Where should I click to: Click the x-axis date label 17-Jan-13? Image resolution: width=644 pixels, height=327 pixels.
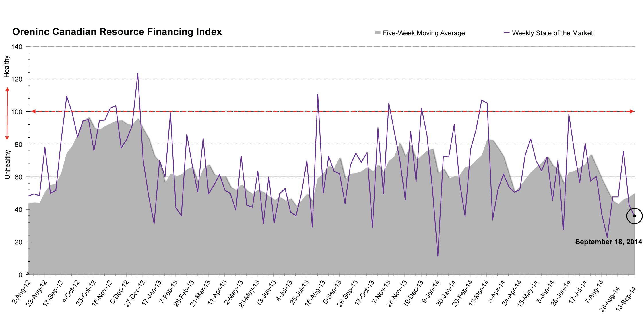tap(151, 293)
